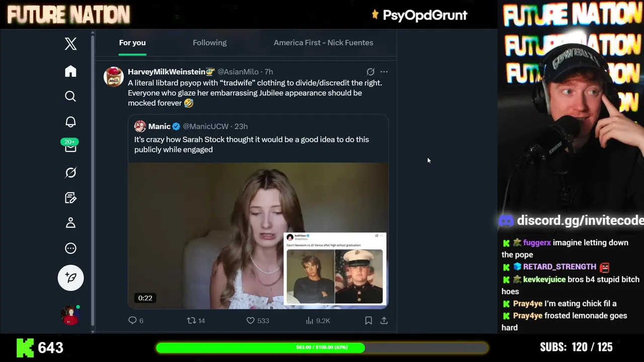This screenshot has width=644, height=362.
Task: Bookmark the HarveyMilkWeinstein post
Action: coord(368,320)
